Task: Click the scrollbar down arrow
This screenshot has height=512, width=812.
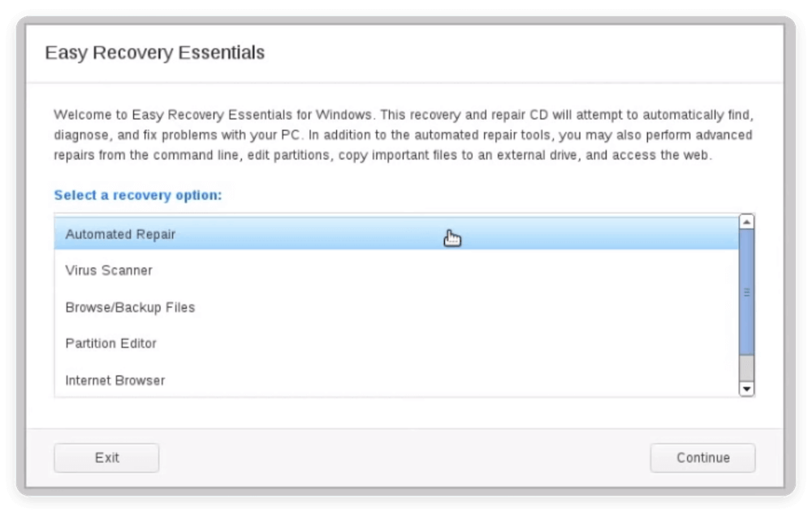Action: pyautogui.click(x=746, y=389)
